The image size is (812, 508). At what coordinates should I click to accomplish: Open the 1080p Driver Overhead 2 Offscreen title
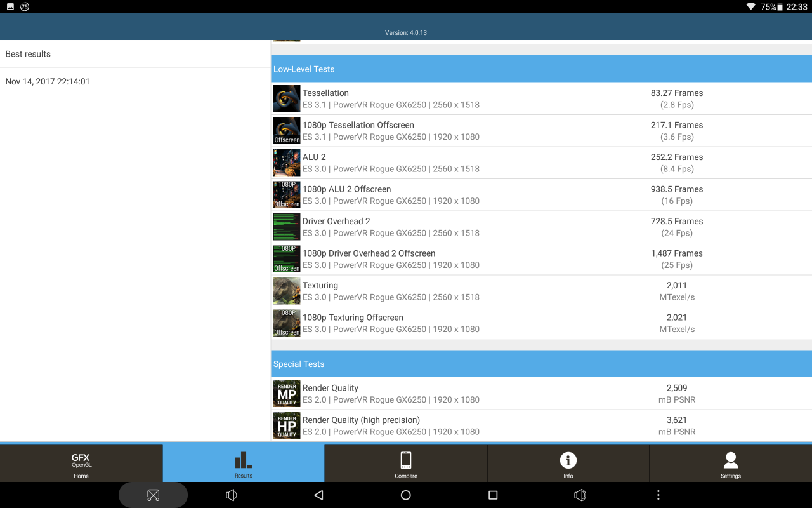click(369, 253)
